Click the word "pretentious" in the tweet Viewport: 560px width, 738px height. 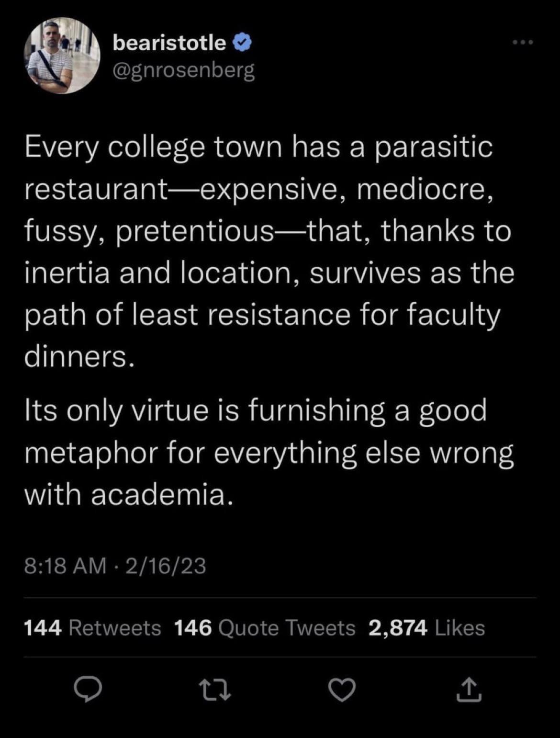coord(194,232)
